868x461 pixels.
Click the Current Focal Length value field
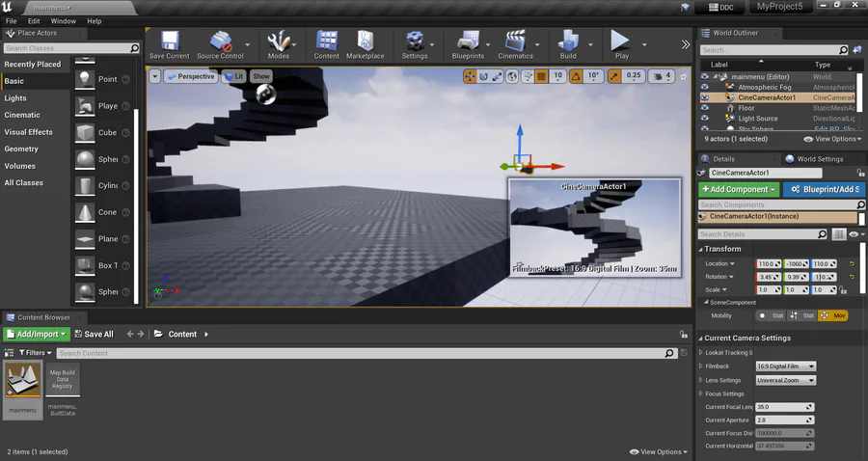(x=785, y=407)
